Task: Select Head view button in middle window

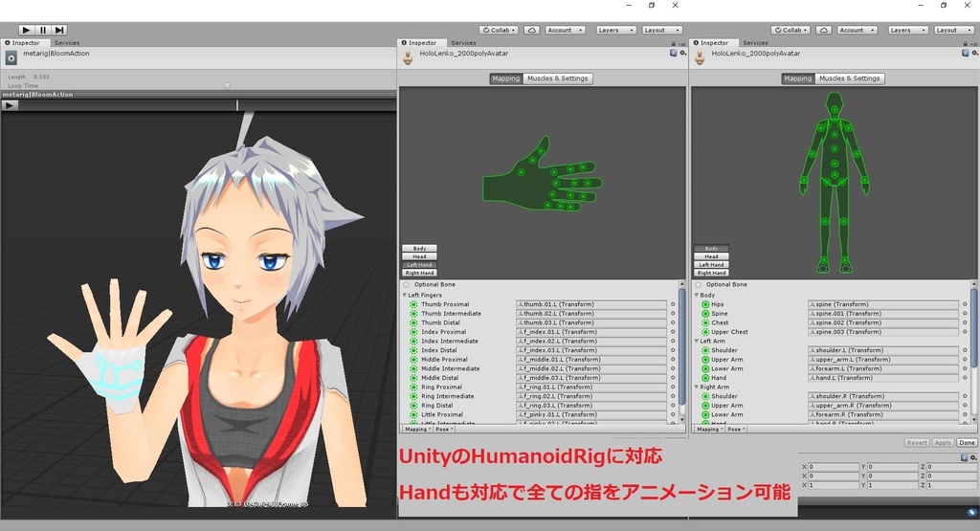Action: [x=419, y=256]
